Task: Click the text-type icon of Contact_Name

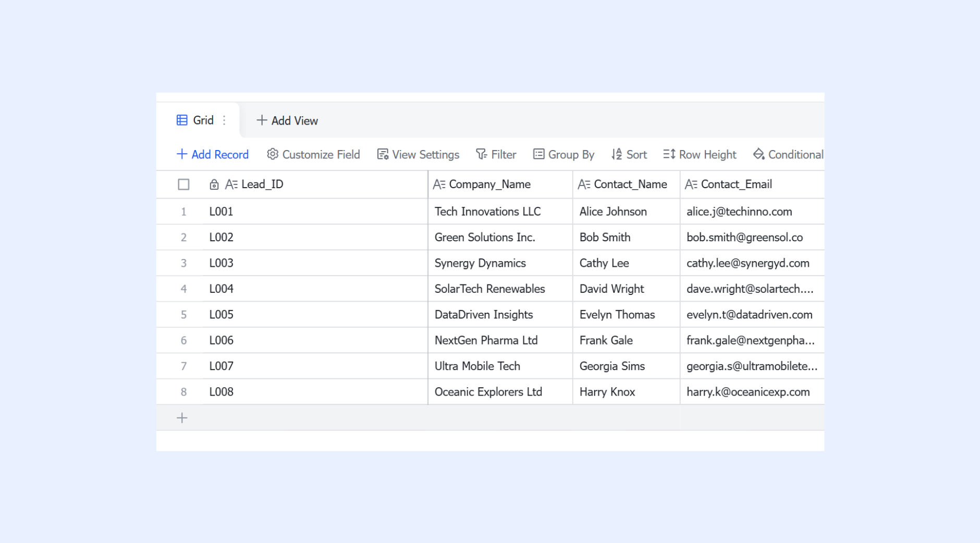Action: 584,184
